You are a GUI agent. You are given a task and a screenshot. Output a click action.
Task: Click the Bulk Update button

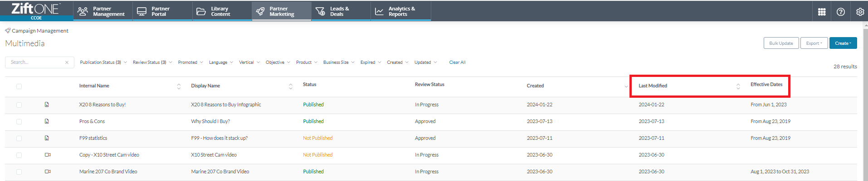click(781, 43)
